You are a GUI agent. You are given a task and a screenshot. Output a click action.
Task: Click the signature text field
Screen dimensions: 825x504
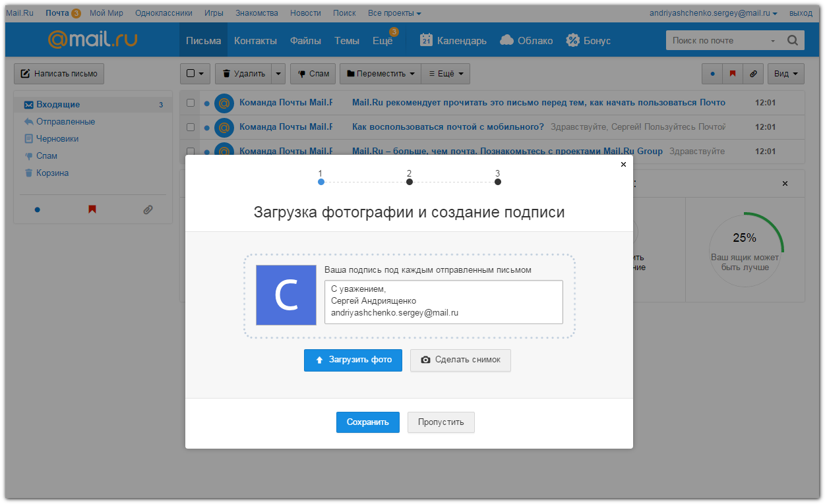(x=444, y=302)
